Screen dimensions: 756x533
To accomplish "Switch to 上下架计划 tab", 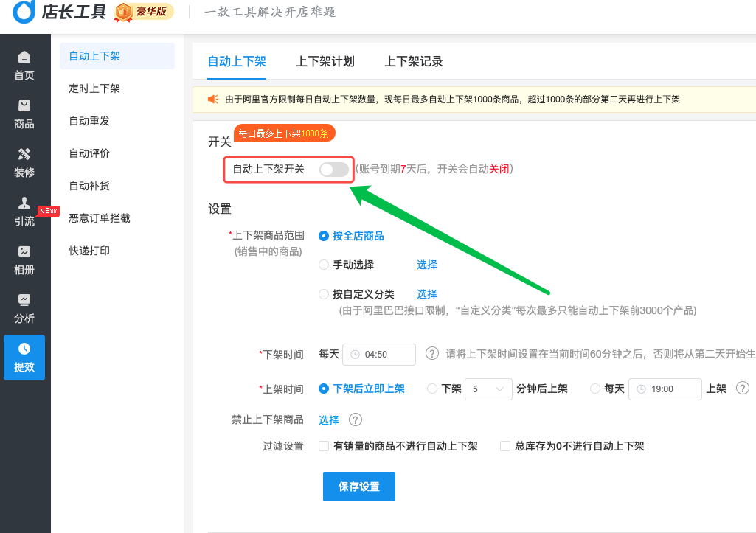I will (325, 62).
